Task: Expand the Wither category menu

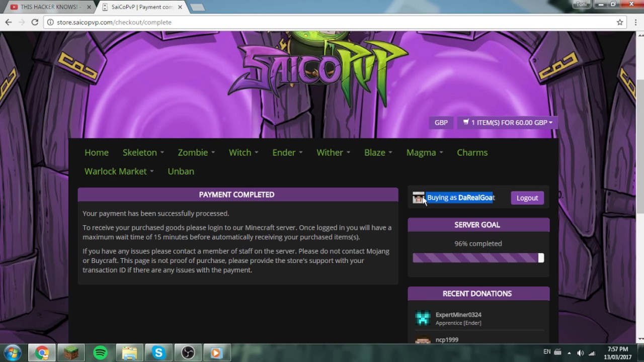Action: [333, 152]
